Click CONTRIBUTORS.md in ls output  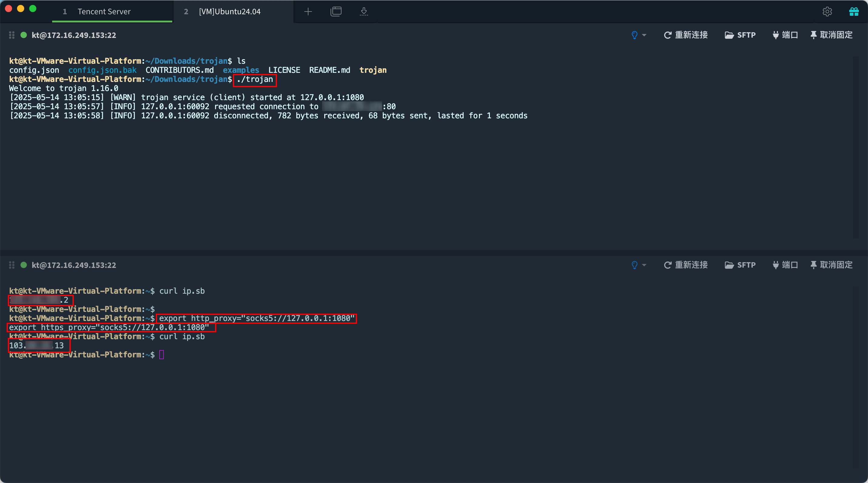pyautogui.click(x=180, y=70)
